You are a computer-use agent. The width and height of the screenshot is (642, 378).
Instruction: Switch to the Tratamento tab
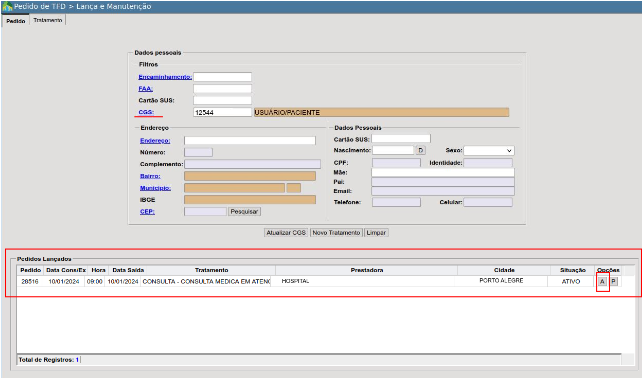pyautogui.click(x=48, y=20)
